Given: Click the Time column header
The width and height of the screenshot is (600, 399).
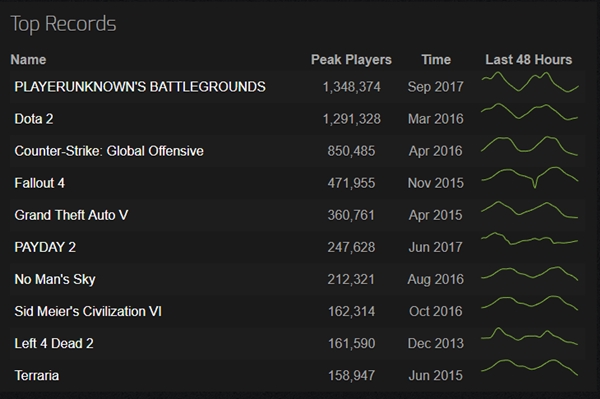Looking at the screenshot, I should pyautogui.click(x=436, y=60).
